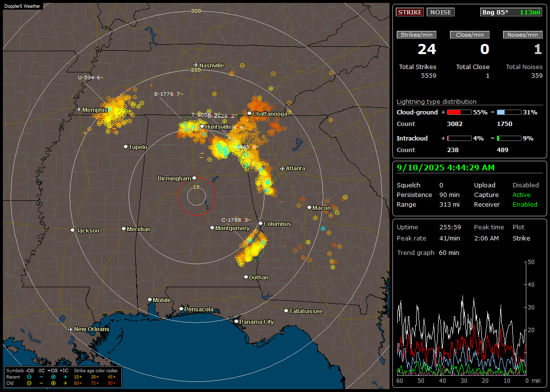Click the Total Strikes count 5559
This screenshot has width=550, height=392.
click(x=429, y=76)
